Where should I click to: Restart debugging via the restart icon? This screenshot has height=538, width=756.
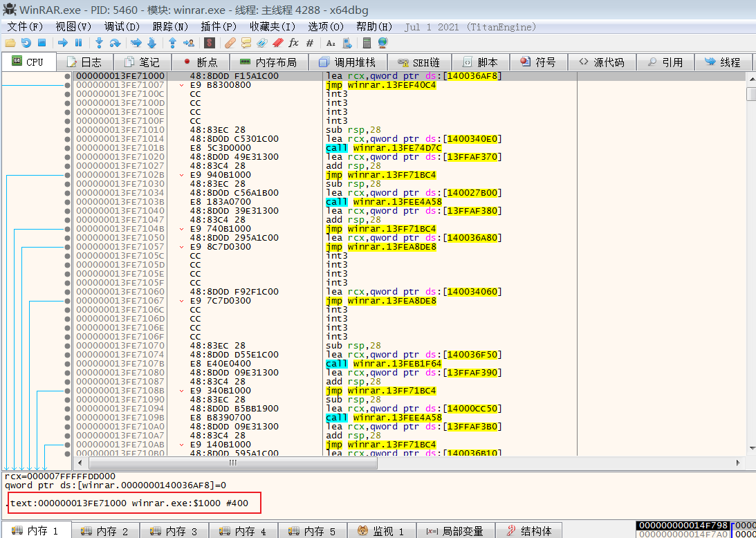(26, 42)
